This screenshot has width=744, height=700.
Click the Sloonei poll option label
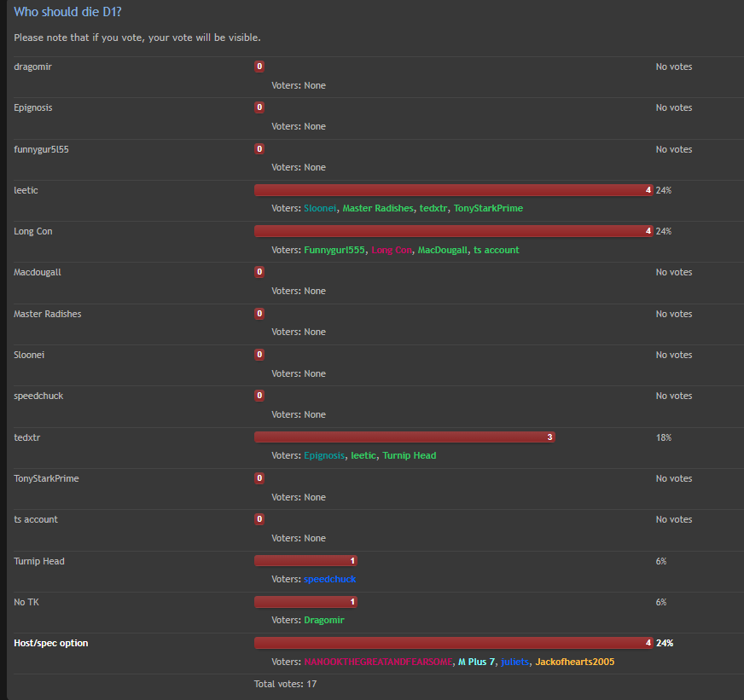(x=29, y=355)
